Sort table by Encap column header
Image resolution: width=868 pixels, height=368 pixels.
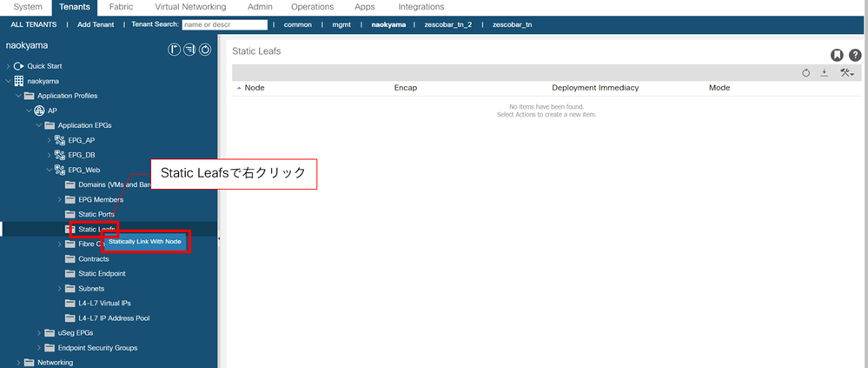pyautogui.click(x=405, y=88)
